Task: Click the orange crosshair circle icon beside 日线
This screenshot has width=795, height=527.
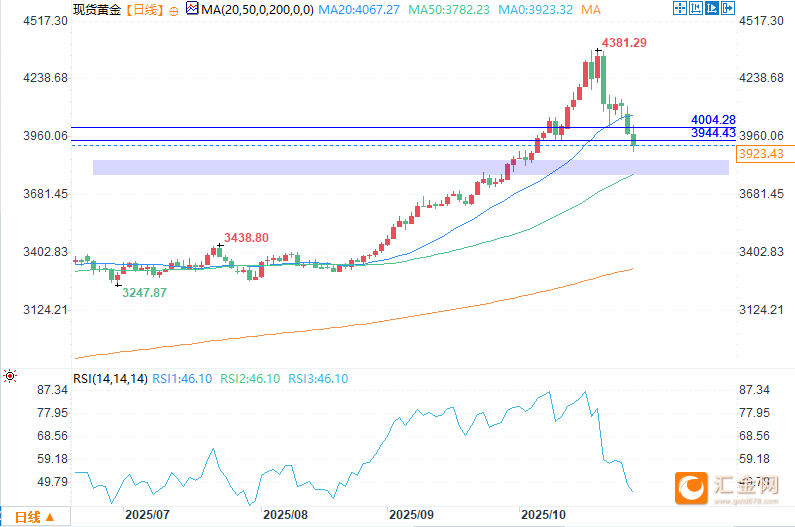Action: point(173,11)
